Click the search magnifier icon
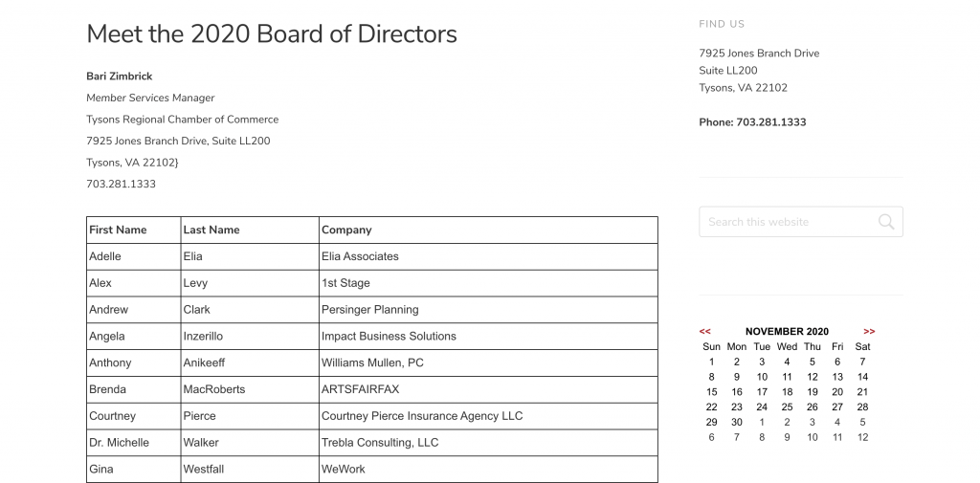980x483 pixels. pyautogui.click(x=885, y=222)
